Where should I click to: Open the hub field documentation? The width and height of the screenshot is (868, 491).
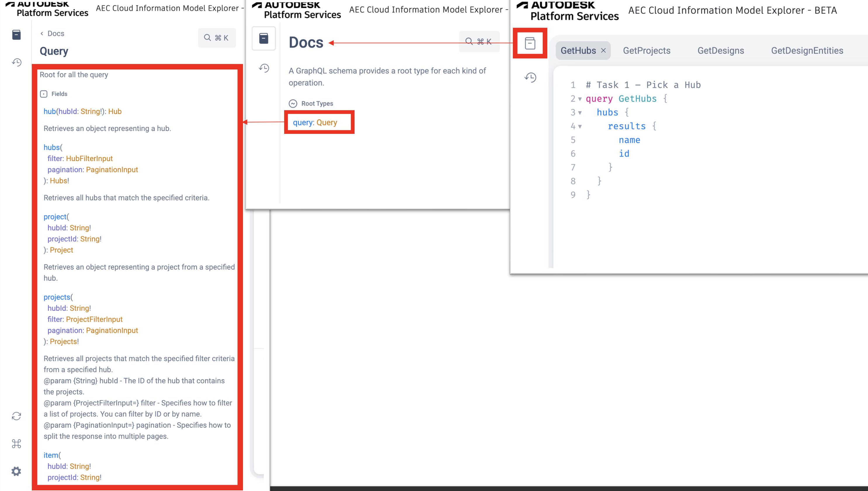point(50,111)
